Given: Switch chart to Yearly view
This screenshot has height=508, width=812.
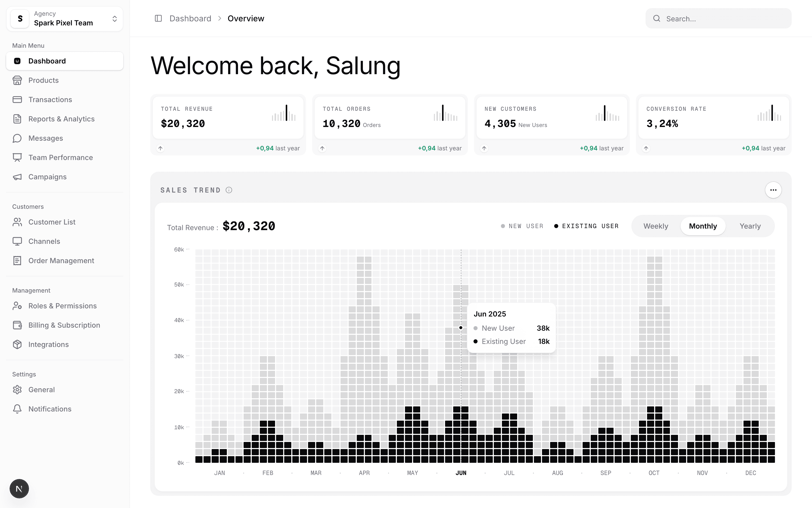Looking at the screenshot, I should 750,226.
